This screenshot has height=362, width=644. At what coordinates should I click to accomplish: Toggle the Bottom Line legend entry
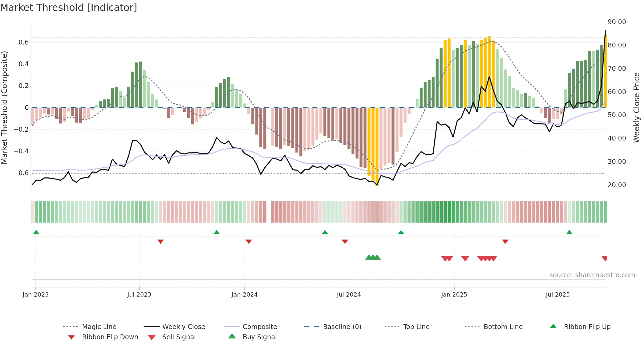(494, 327)
